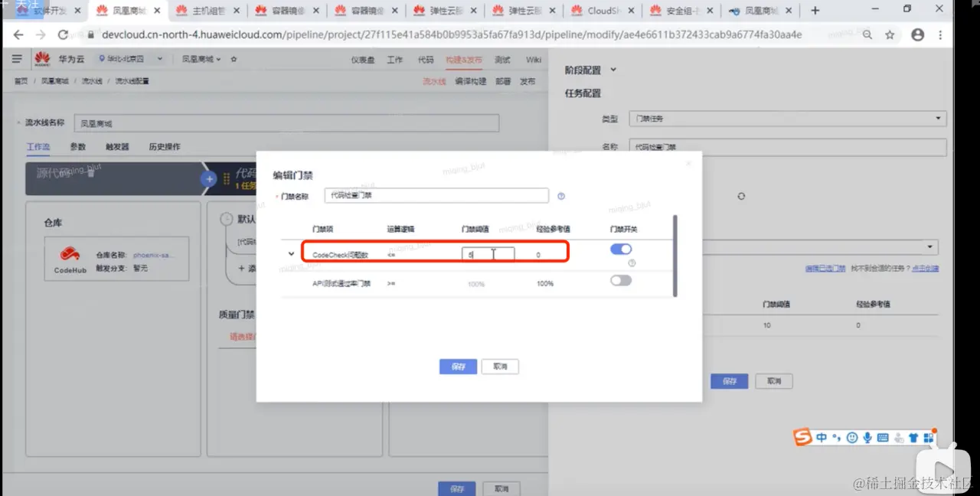Close the 主机组 browser tab
The height and width of the screenshot is (496, 980).
(x=236, y=11)
